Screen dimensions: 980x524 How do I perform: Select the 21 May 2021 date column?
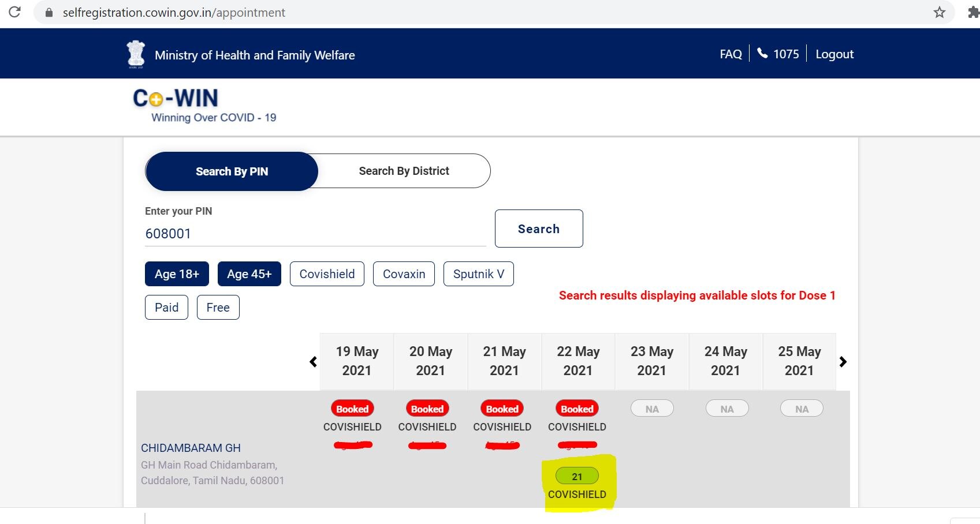(x=504, y=361)
